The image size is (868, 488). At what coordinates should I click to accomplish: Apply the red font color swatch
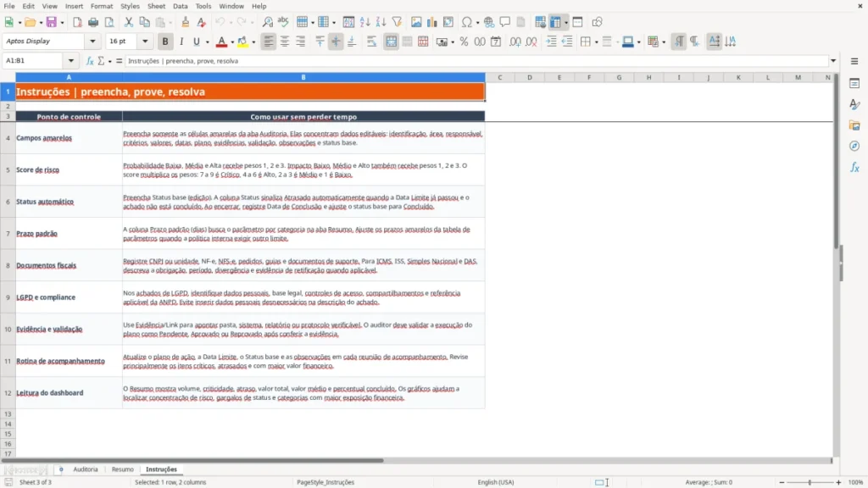(221, 42)
